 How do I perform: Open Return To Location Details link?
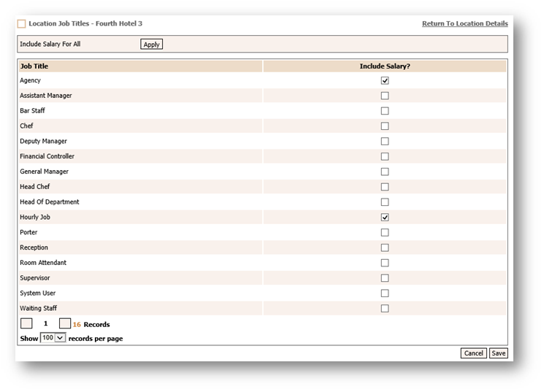[464, 24]
